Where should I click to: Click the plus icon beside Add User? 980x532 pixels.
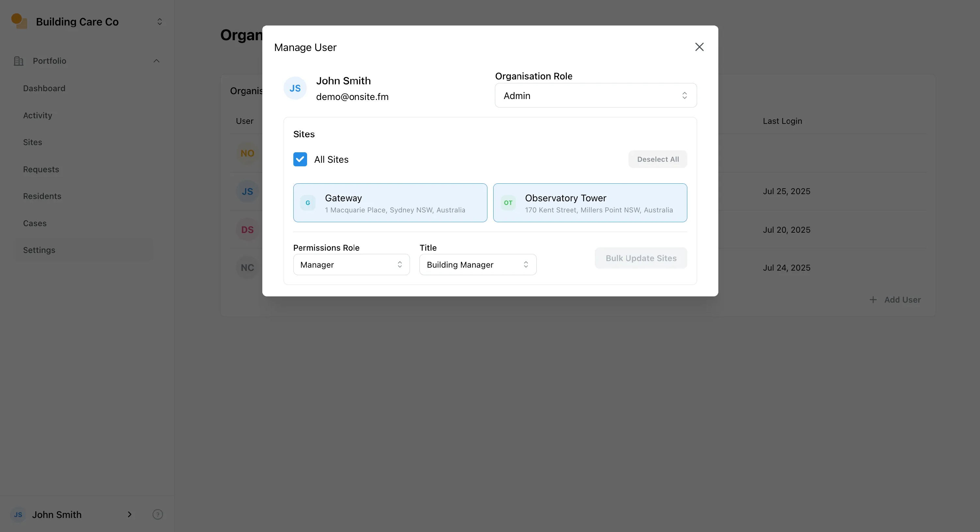(873, 300)
